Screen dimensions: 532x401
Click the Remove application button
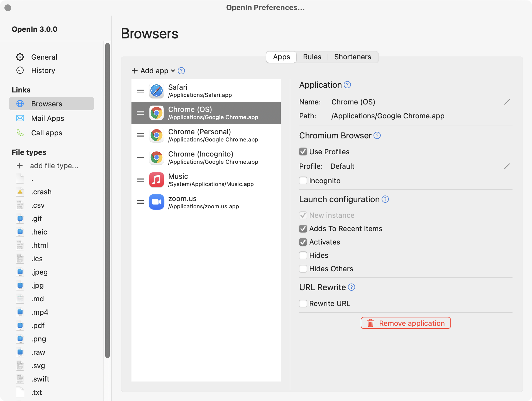(406, 323)
